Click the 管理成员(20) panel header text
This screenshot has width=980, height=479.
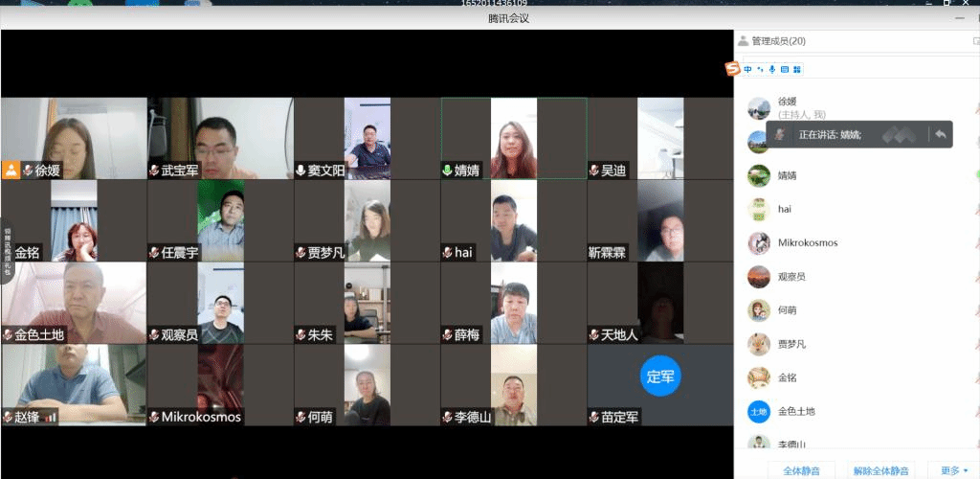779,41
